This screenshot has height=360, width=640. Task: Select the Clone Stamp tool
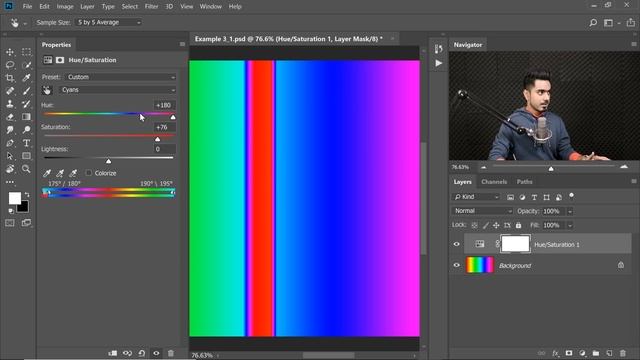[x=10, y=104]
